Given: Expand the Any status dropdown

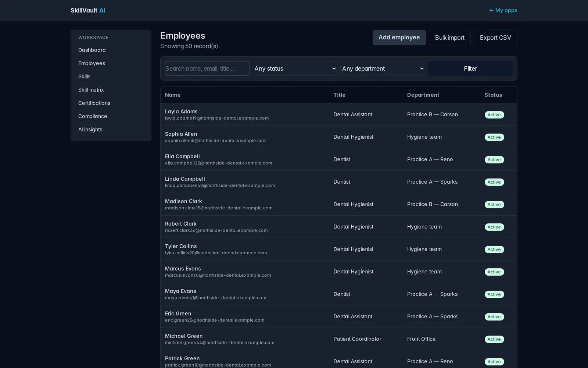Looking at the screenshot, I should [x=295, y=68].
